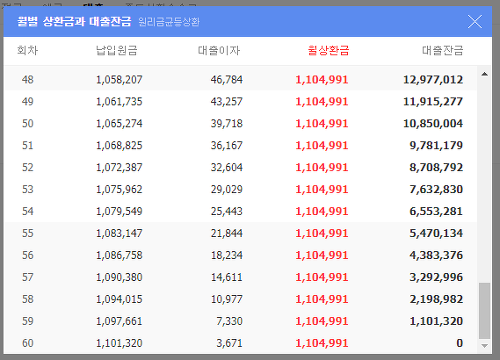500x360 pixels.
Task: Click the 대출이자 column header
Action: pyautogui.click(x=219, y=50)
